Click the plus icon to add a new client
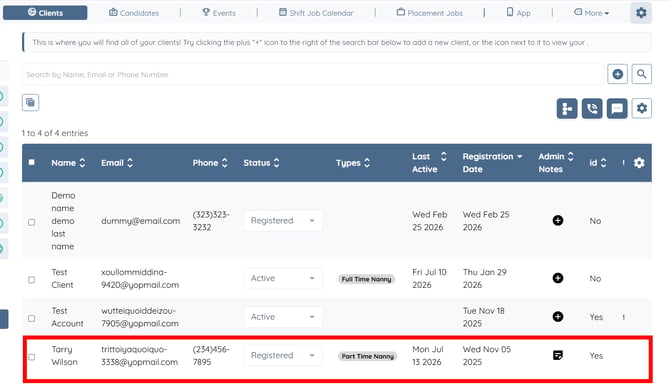670x384 pixels. pos(617,74)
